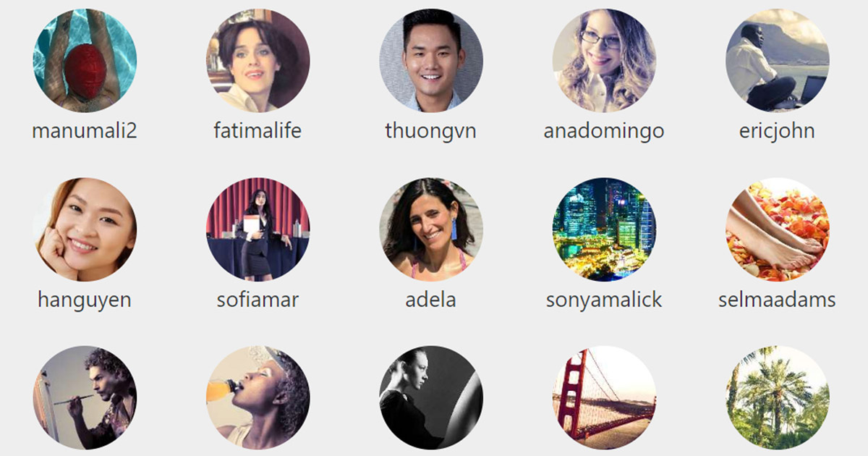Select selmaadams' feet and petals avatar
Screen dimensions: 868x456
778,229
